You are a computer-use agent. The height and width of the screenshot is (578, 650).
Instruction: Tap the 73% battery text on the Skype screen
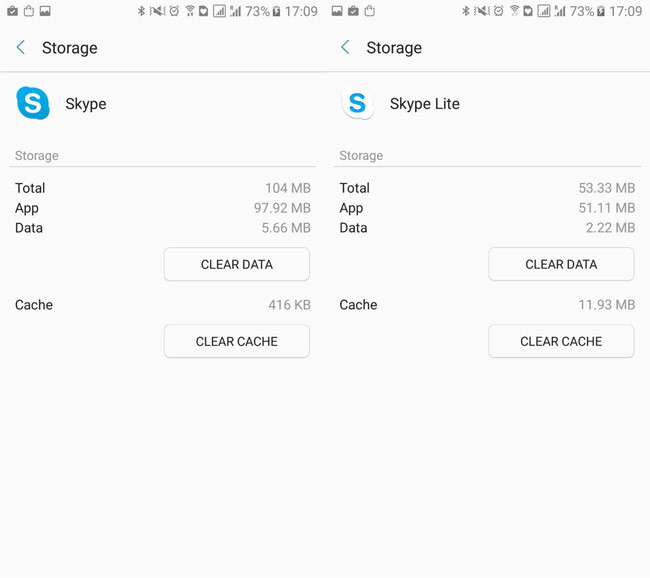tap(257, 11)
